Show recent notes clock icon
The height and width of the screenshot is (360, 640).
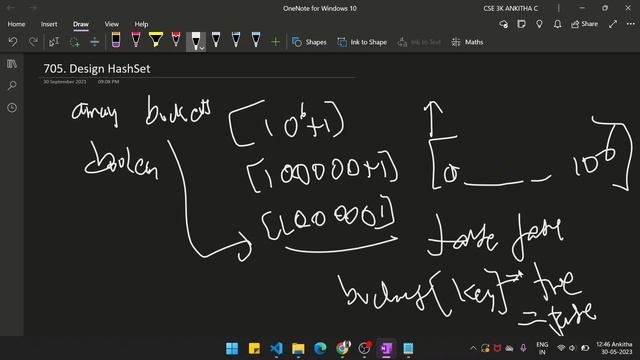coord(12,108)
